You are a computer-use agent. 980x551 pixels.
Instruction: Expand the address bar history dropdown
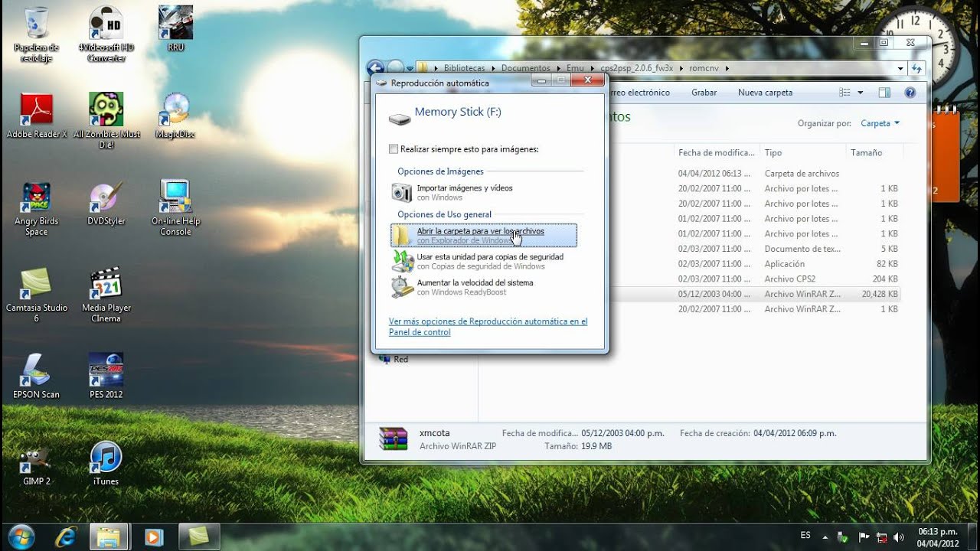click(900, 68)
